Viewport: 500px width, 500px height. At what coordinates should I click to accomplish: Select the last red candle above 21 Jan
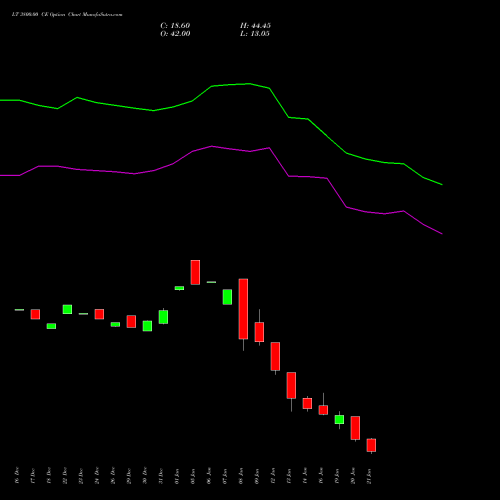pos(371,445)
